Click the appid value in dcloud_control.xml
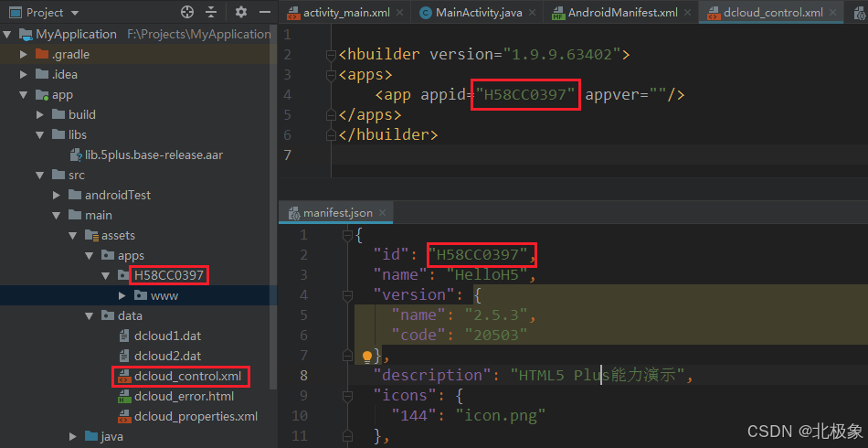 pos(525,95)
